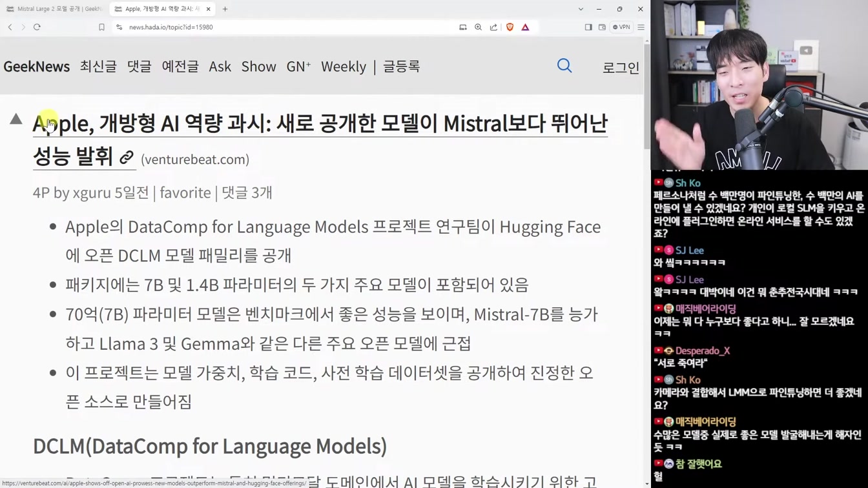This screenshot has width=868, height=488.
Task: Go back to the previous page
Action: point(10,27)
